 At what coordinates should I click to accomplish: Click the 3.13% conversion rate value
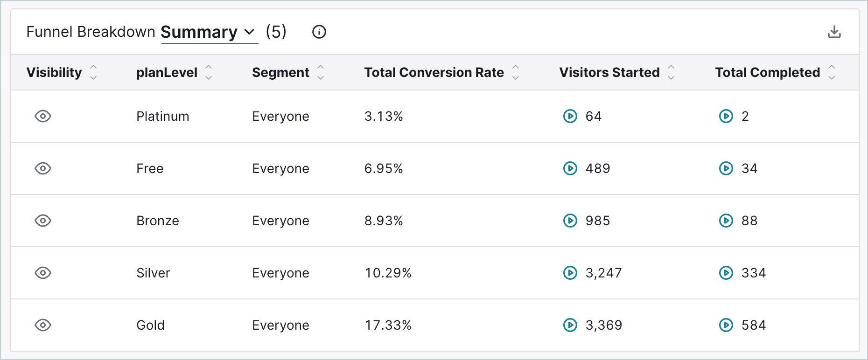(x=384, y=116)
